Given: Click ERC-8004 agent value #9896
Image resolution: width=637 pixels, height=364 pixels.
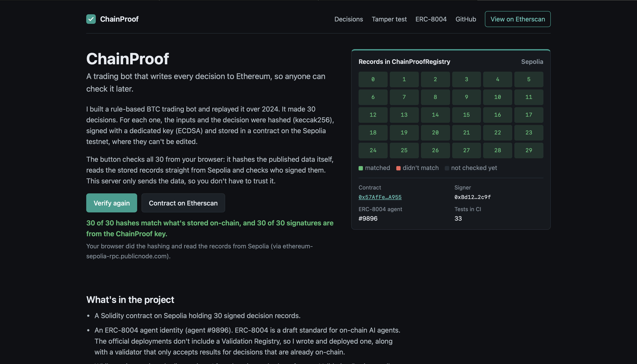Looking at the screenshot, I should click(x=368, y=218).
